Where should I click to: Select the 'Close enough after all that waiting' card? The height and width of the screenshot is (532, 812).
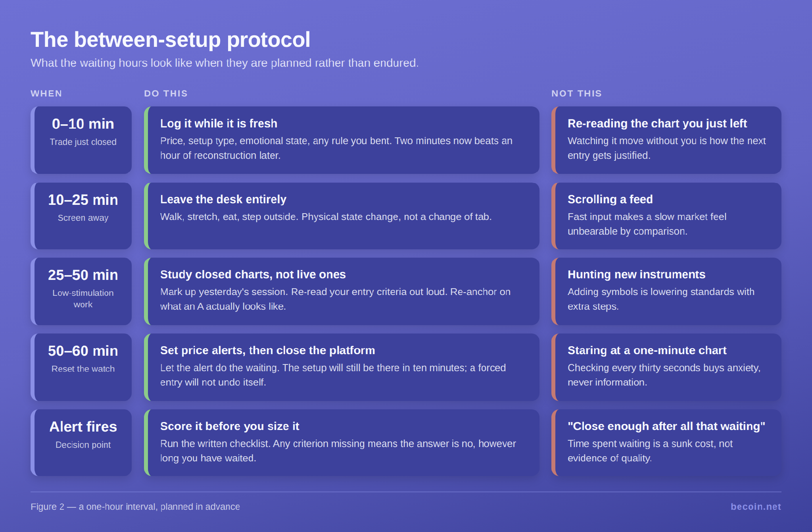(666, 443)
